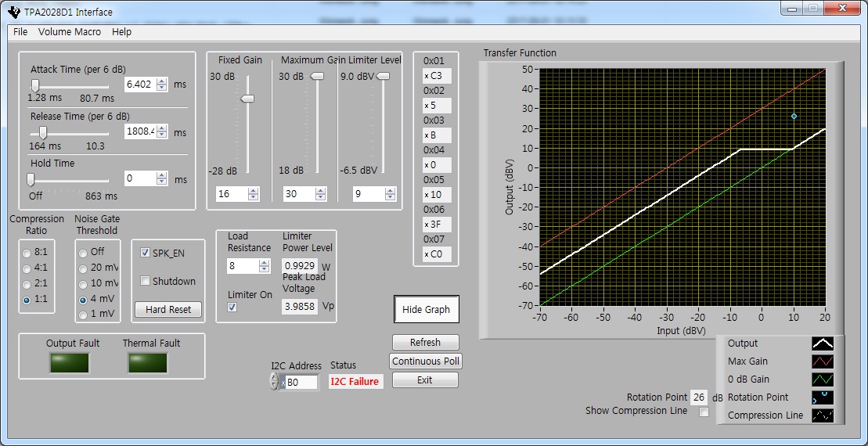This screenshot has width=868, height=446.
Task: Click the Hold Time value stepper arrows
Action: (x=162, y=178)
